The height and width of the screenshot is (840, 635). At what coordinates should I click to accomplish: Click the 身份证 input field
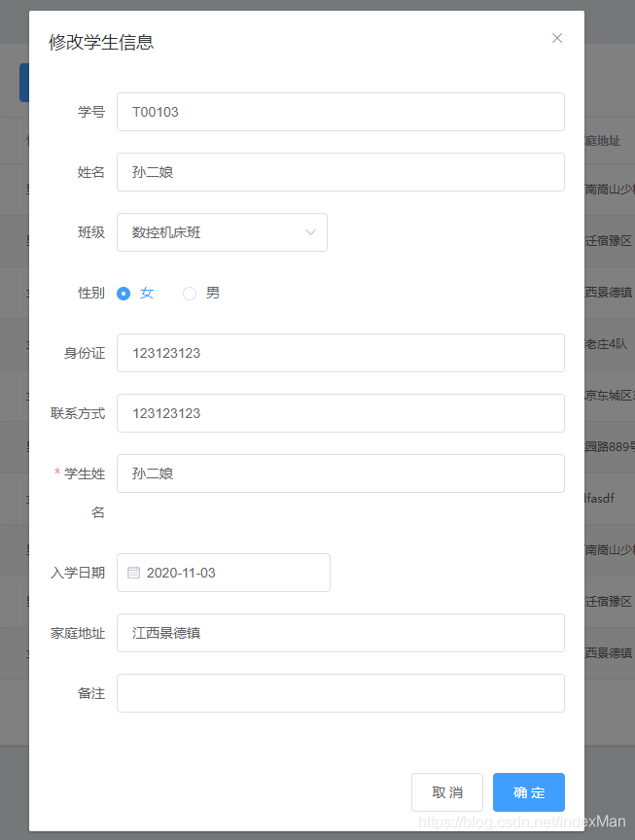340,353
